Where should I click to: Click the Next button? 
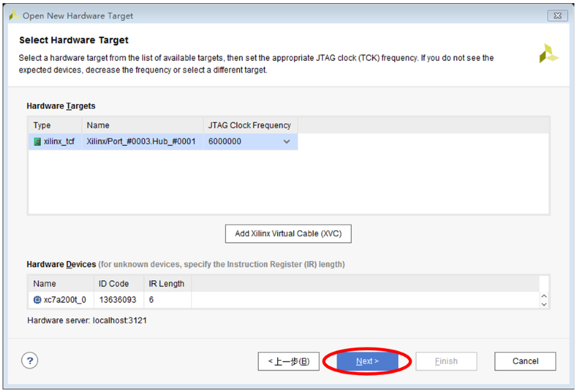click(367, 362)
